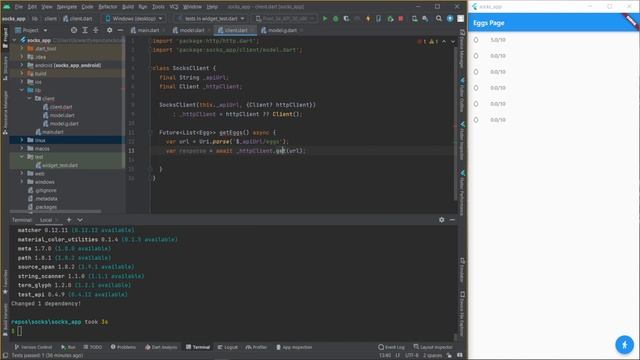Screen dimensions: 640x360
Task: Expand the macos folder
Action: (x=22, y=149)
